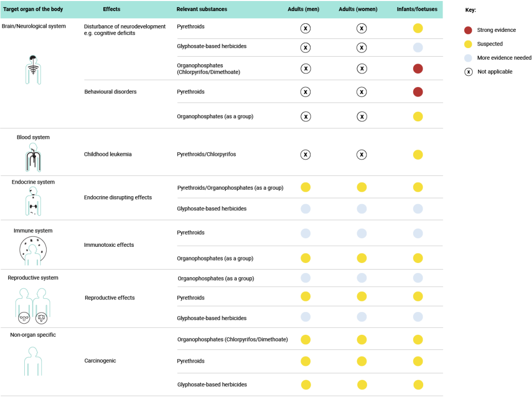532x398 pixels.
Task: Select the Relevant substances column header
Action: pos(202,9)
